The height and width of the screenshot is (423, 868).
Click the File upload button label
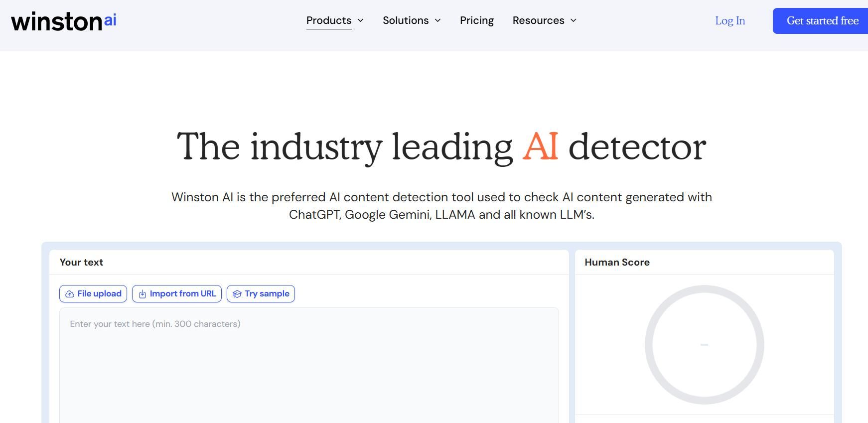pyautogui.click(x=100, y=293)
